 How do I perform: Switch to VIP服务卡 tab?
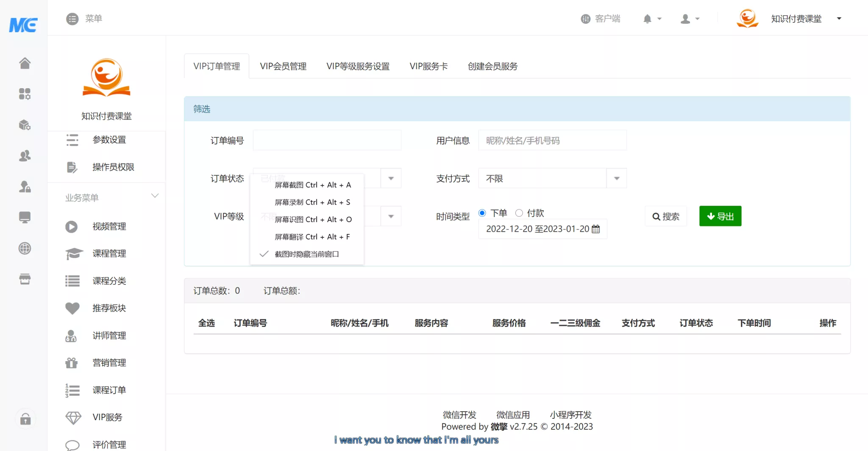(428, 66)
